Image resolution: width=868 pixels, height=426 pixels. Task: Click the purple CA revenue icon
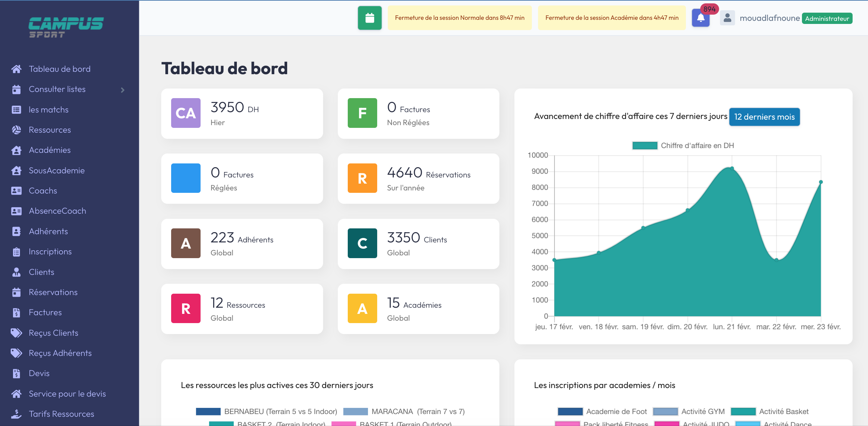point(186,113)
